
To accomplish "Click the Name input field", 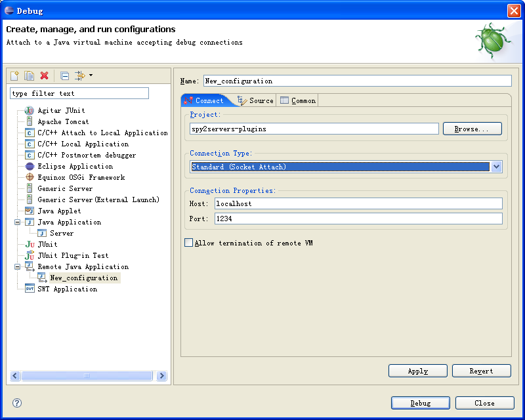I will pyautogui.click(x=357, y=81).
